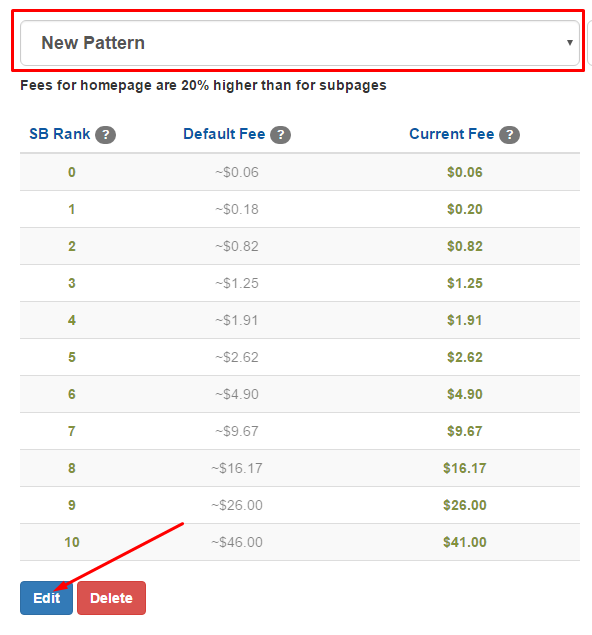Viewport: 592px width, 635px height.
Task: Click the SB rank 5 row number
Action: pos(72,357)
